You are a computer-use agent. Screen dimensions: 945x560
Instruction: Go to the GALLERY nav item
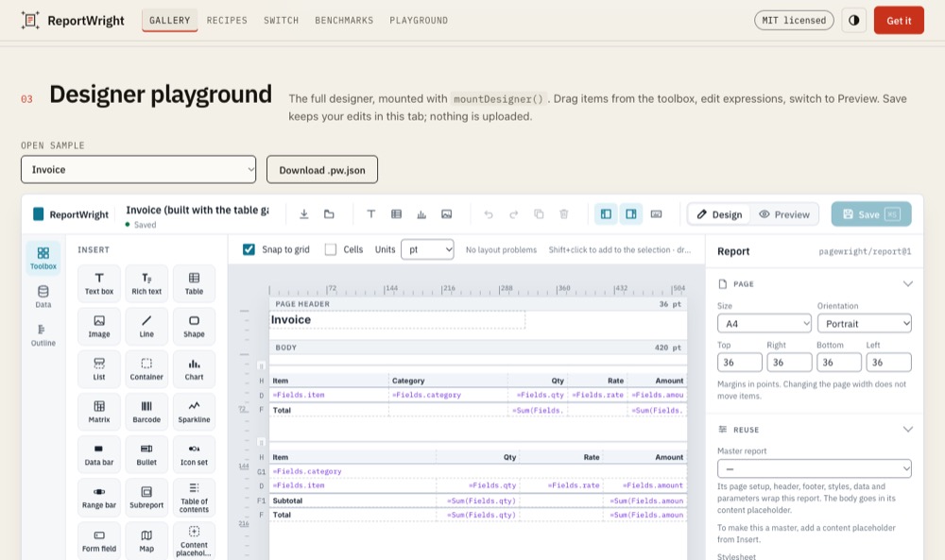170,20
